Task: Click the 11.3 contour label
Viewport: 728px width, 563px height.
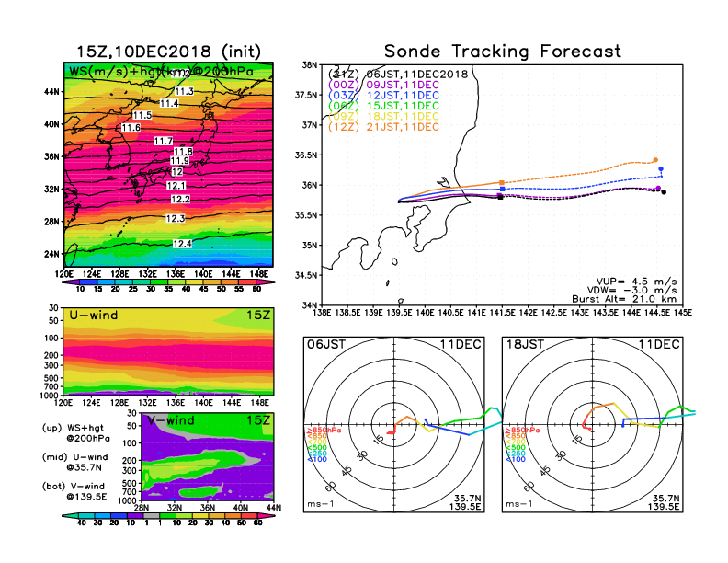Action: click(x=185, y=91)
